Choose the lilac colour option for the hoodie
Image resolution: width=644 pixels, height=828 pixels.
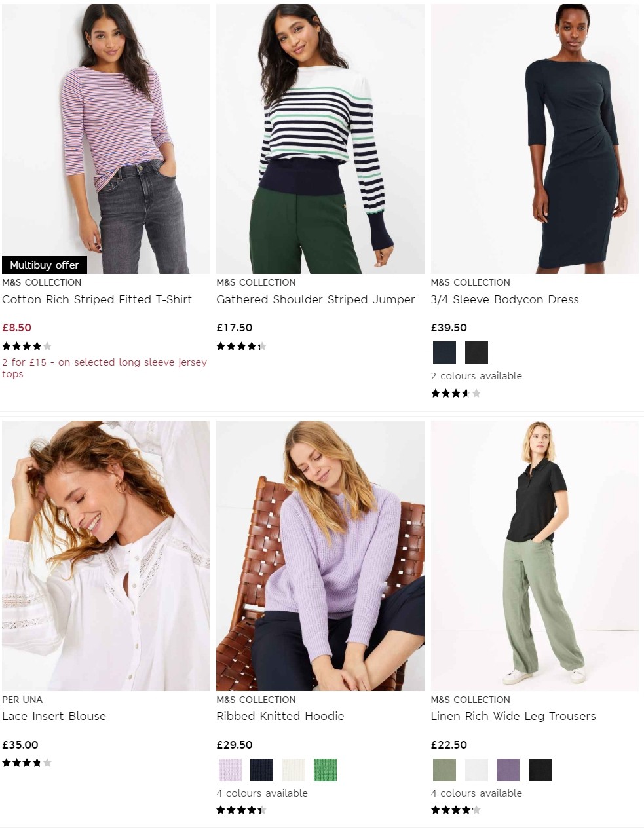pos(229,770)
